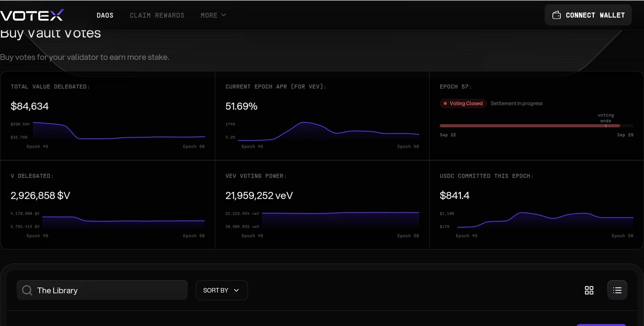Click the Total Value Delegated chart

coord(119,130)
